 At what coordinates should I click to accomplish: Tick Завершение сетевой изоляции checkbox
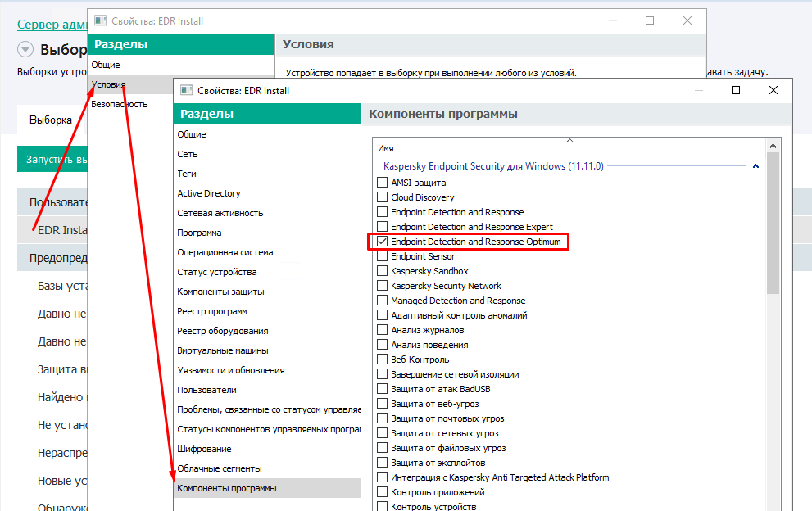click(382, 374)
